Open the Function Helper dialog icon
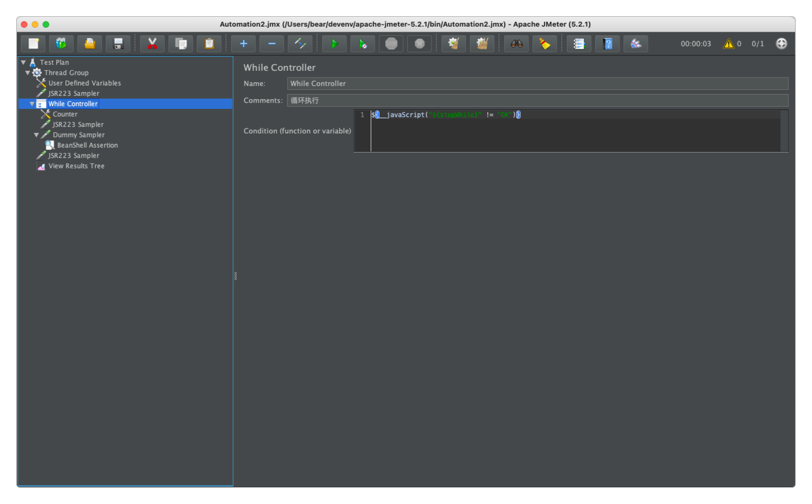 point(579,44)
